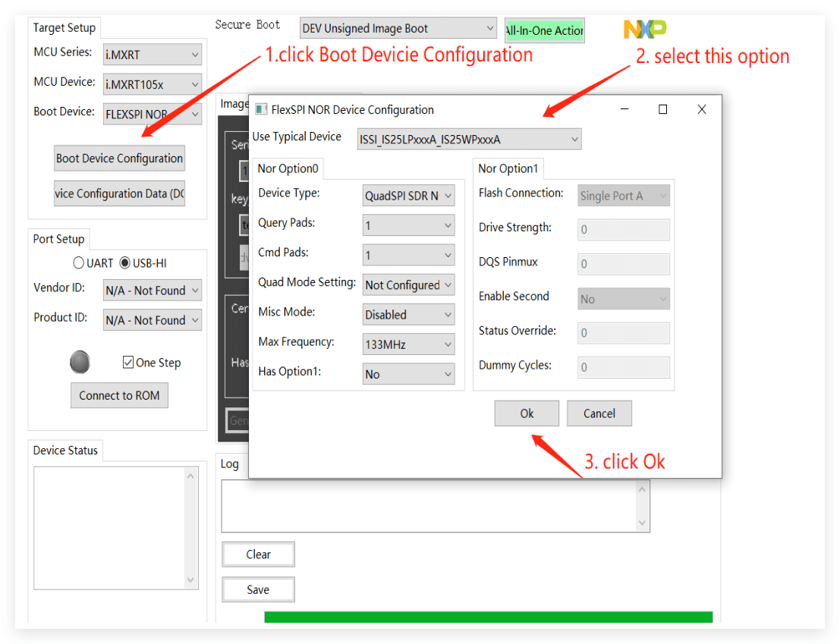Open the MCU Device dropdown

pos(153,84)
